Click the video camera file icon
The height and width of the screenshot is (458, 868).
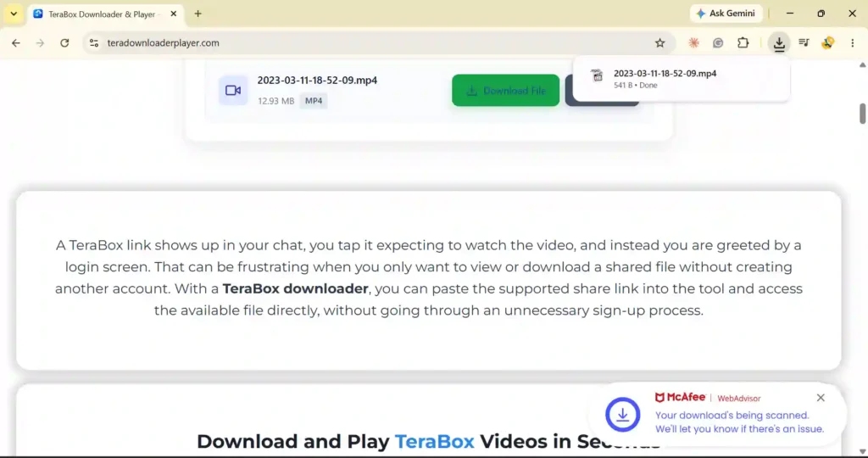pyautogui.click(x=233, y=90)
